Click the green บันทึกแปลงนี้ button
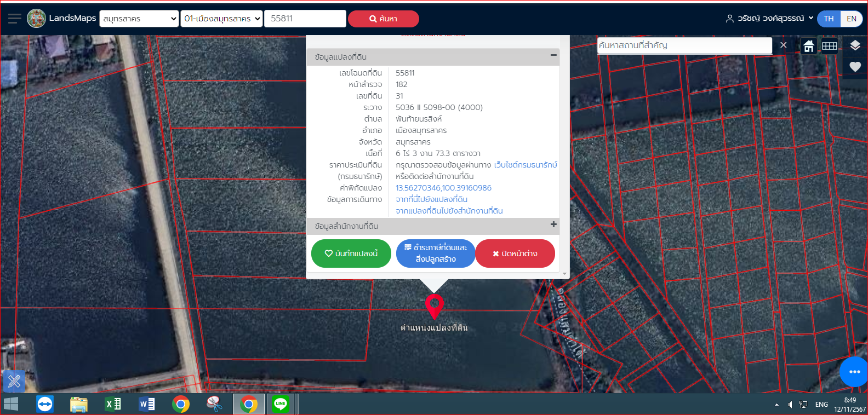The height and width of the screenshot is (415, 868). [351, 253]
